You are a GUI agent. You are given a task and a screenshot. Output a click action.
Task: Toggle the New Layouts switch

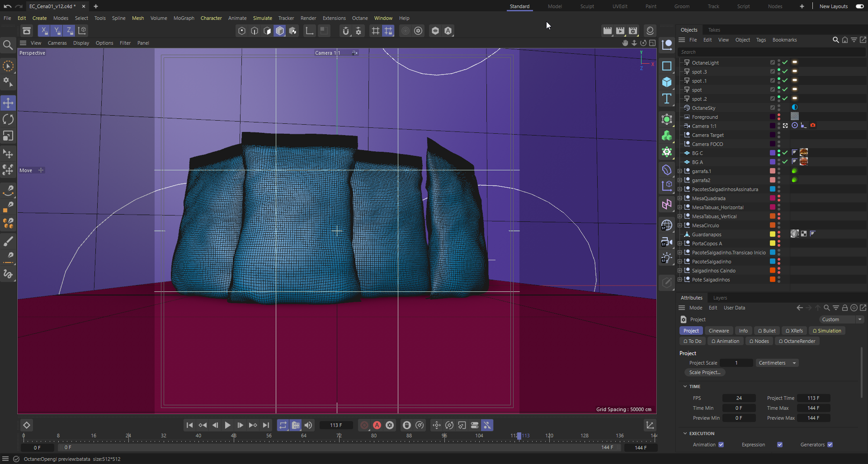point(859,6)
